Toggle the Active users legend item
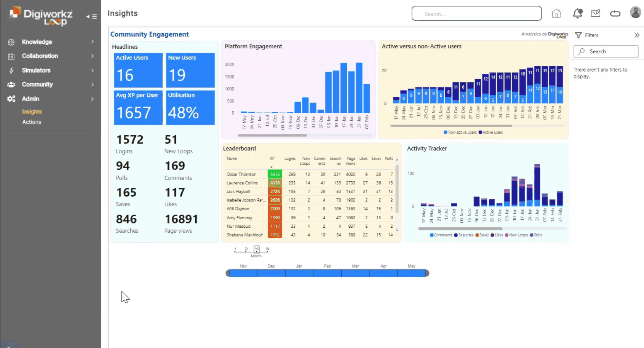This screenshot has height=348, width=644. pos(491,132)
